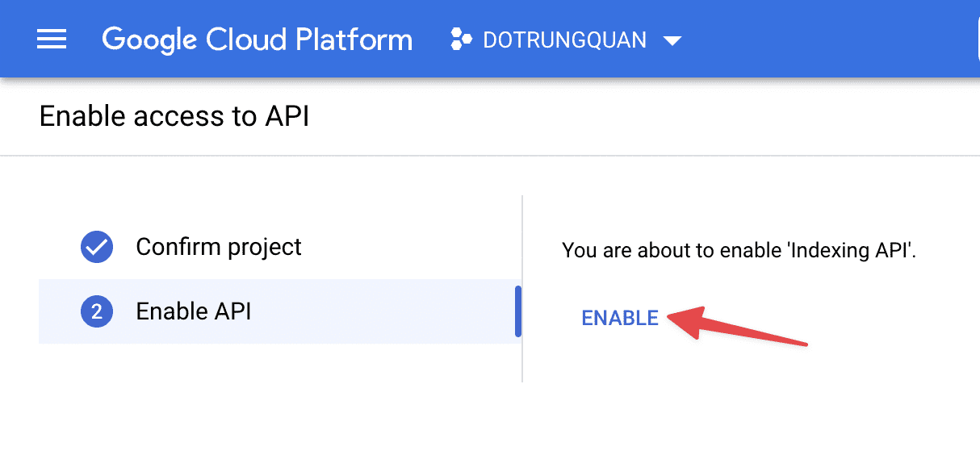Click the partial white element at header's right edge
The height and width of the screenshot is (455, 980).
pyautogui.click(x=977, y=39)
